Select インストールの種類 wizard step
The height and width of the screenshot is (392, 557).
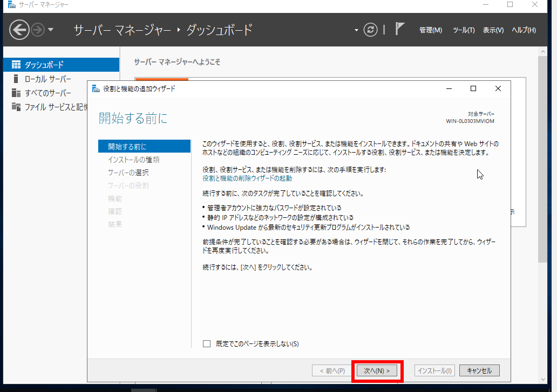point(133,160)
